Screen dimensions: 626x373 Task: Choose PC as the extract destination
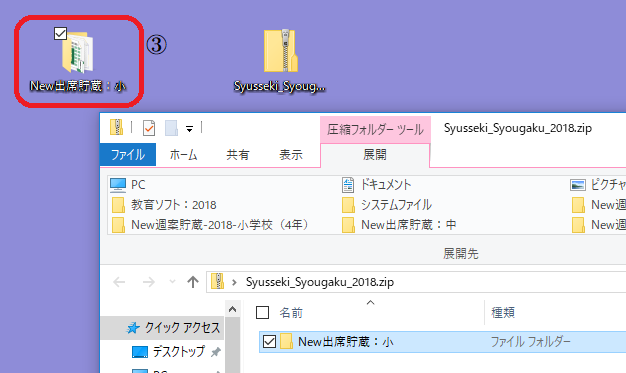click(x=128, y=185)
